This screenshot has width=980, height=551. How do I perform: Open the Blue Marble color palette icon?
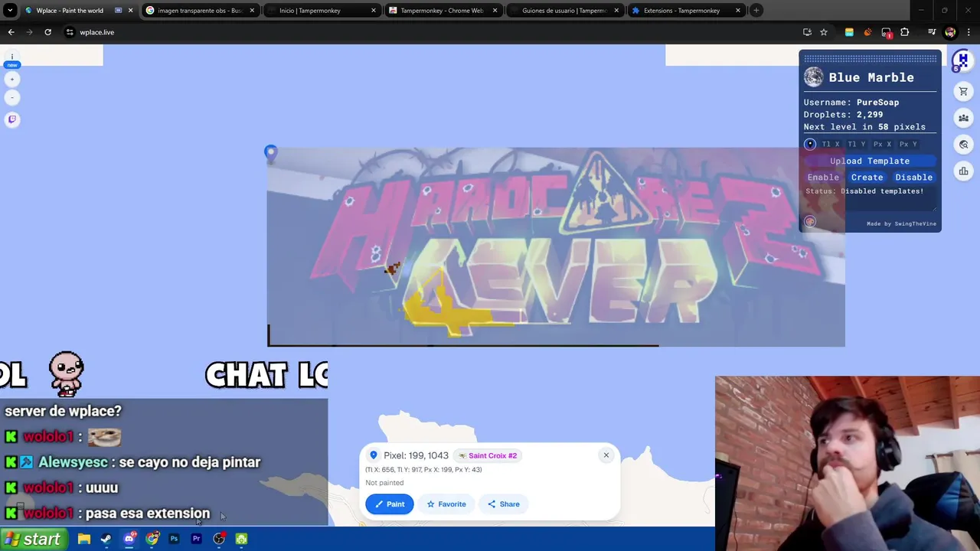(x=810, y=222)
